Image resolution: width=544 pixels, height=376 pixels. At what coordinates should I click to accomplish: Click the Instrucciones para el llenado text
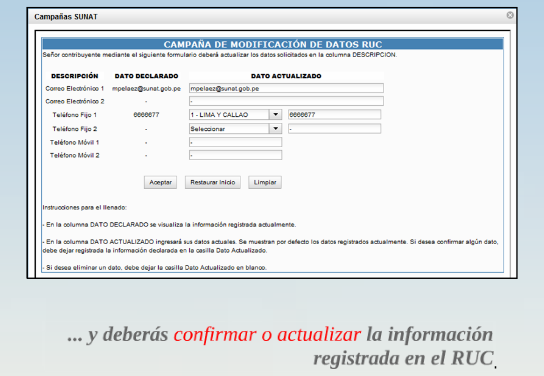coord(85,208)
